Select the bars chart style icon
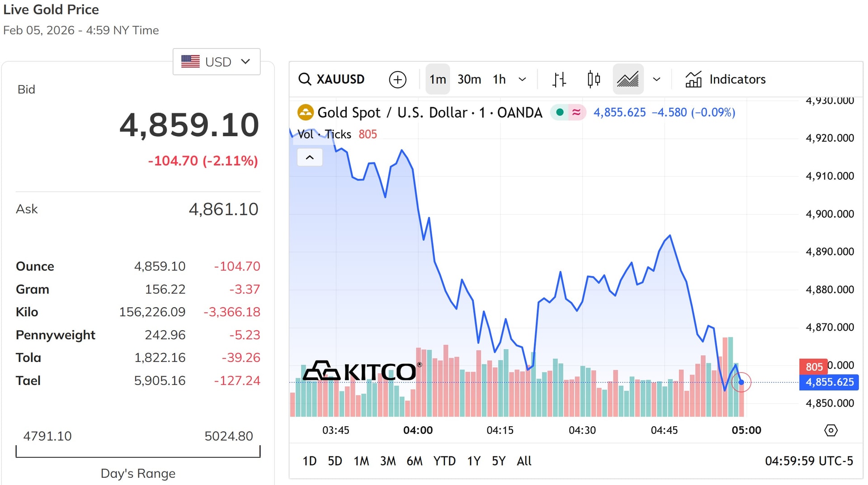The image size is (868, 485). pyautogui.click(x=559, y=79)
